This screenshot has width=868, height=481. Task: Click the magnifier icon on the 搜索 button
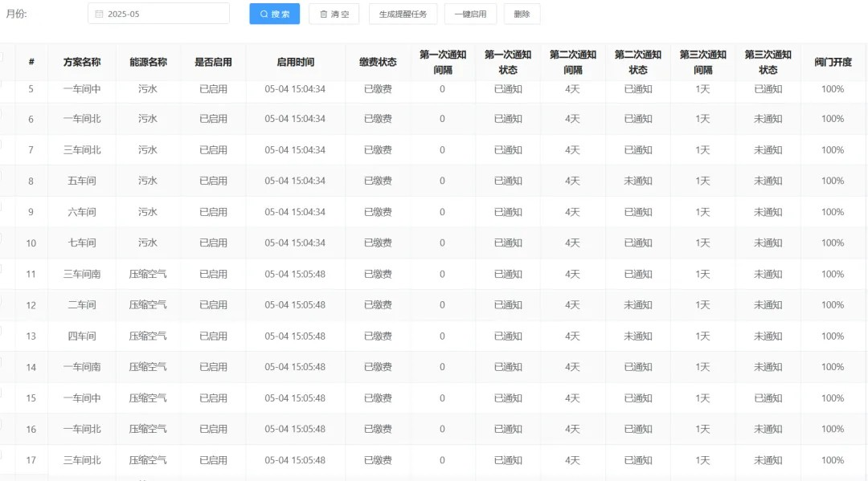coord(264,14)
